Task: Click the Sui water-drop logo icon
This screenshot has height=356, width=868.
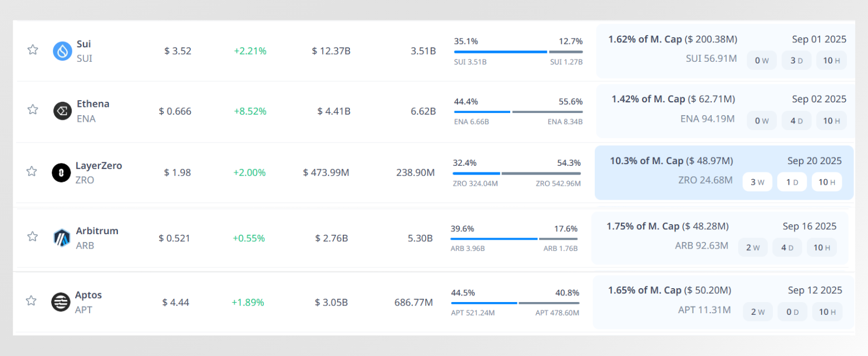Action: pos(62,51)
